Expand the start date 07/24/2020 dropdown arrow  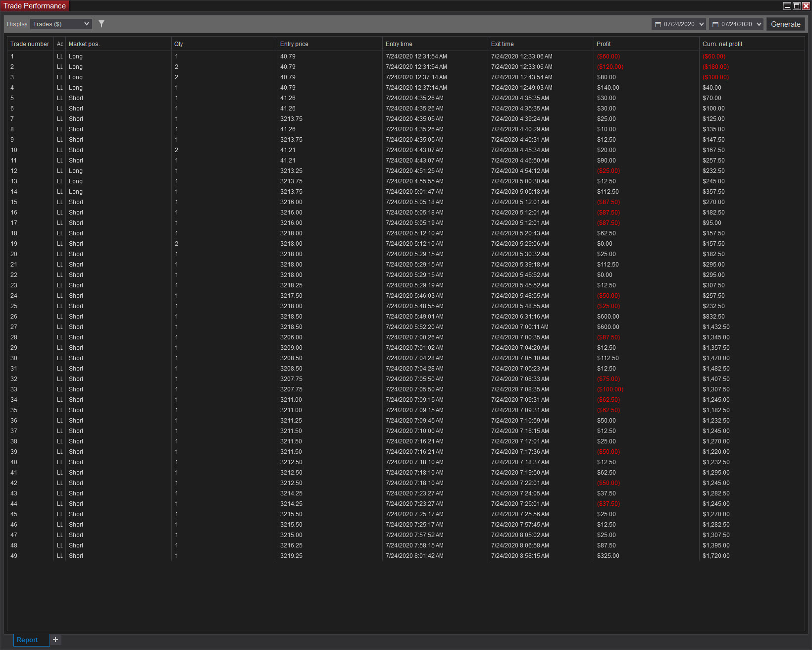702,24
